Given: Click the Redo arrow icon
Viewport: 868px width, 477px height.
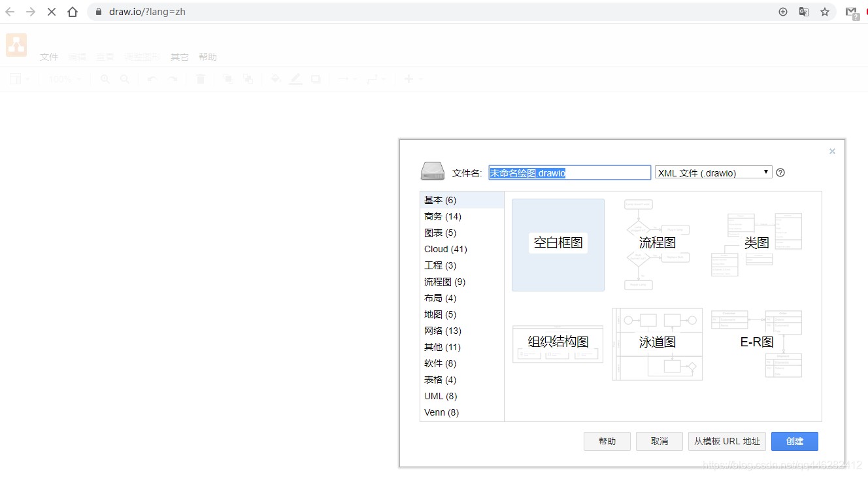Looking at the screenshot, I should coord(171,78).
